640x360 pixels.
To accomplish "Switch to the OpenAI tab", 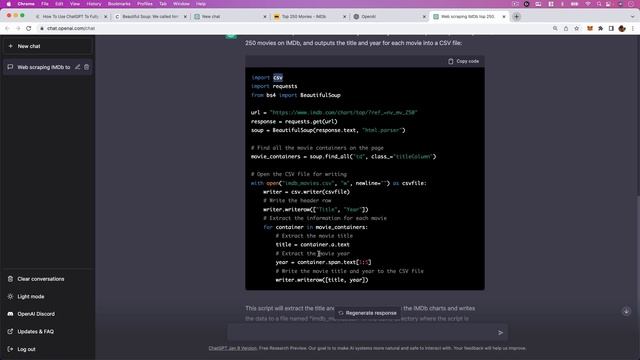I will [x=389, y=17].
